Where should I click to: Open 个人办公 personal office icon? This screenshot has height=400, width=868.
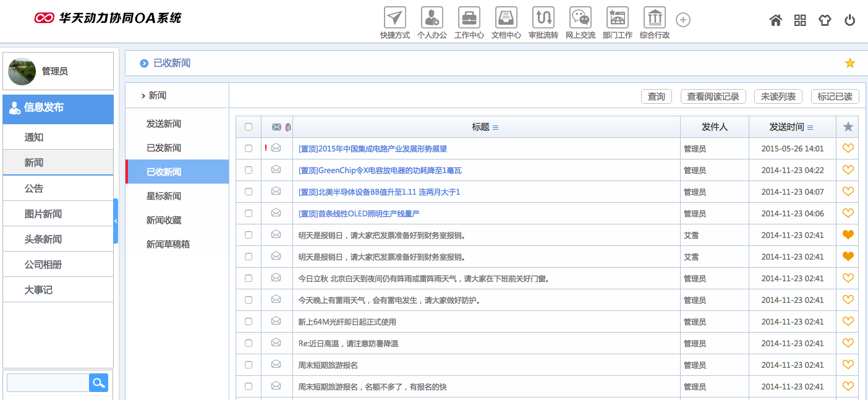432,18
